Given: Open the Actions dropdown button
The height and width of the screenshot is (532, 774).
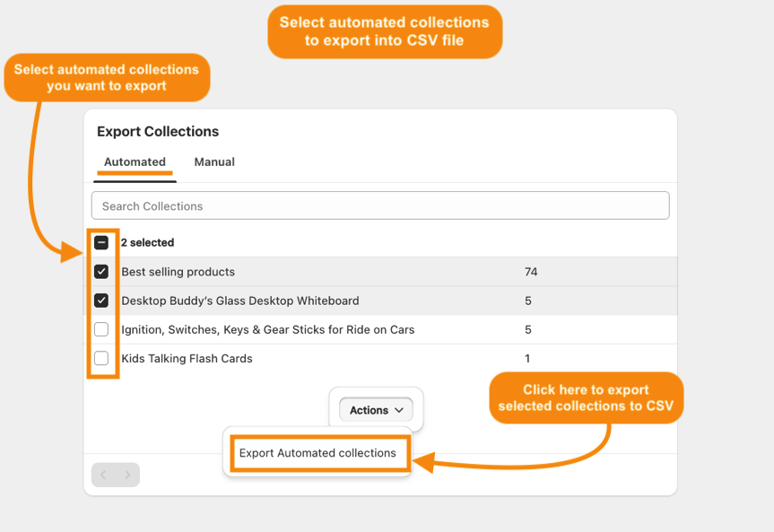Looking at the screenshot, I should tap(376, 410).
